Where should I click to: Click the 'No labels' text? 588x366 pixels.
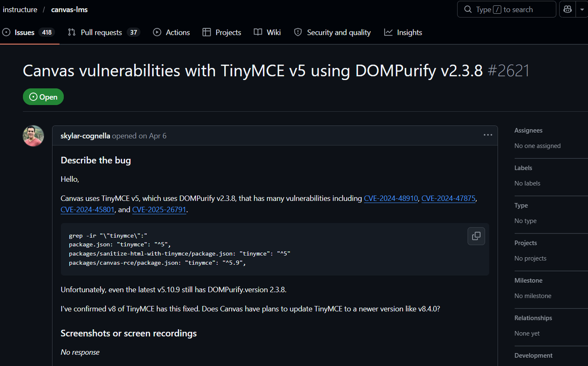(527, 183)
